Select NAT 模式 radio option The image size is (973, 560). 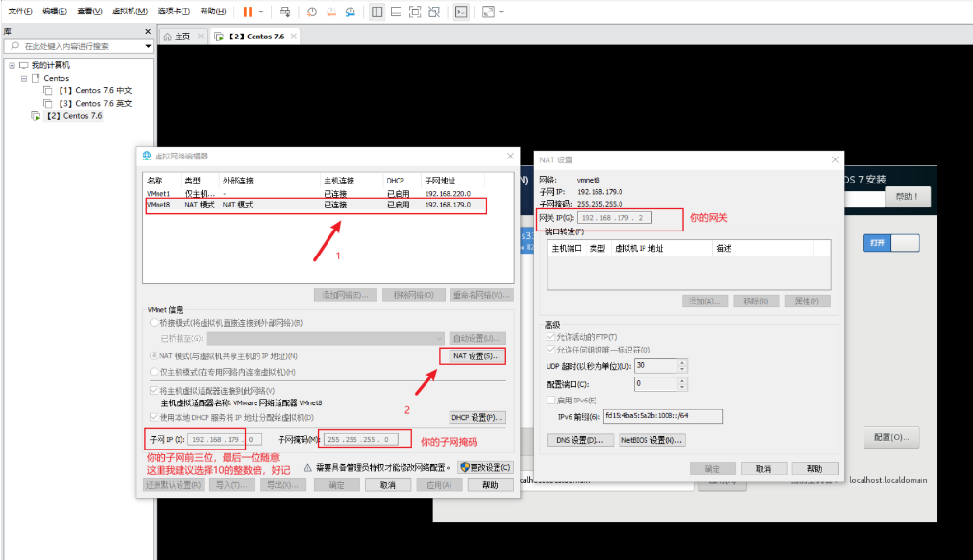coord(154,356)
